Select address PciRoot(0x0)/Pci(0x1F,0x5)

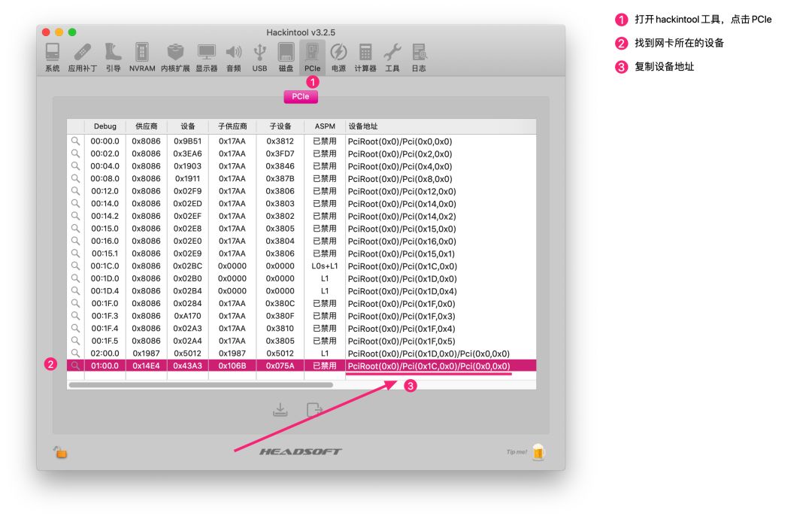401,341
